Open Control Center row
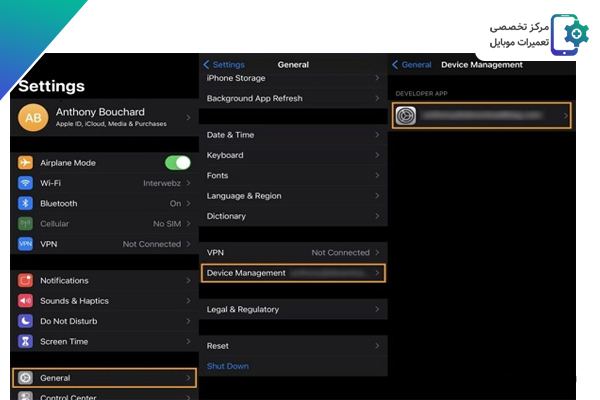This screenshot has height=400, width=600. pos(105,396)
